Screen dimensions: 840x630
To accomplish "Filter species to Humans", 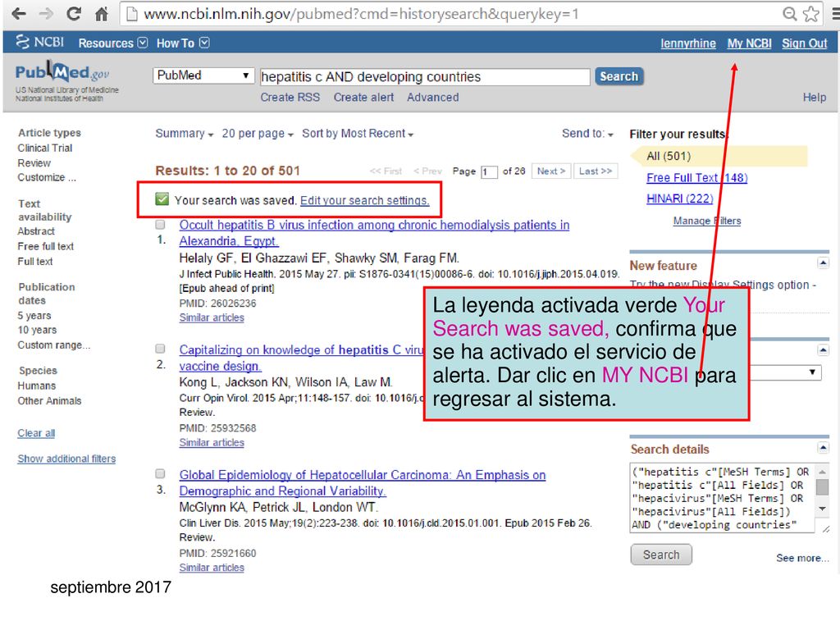I will coord(36,386).
